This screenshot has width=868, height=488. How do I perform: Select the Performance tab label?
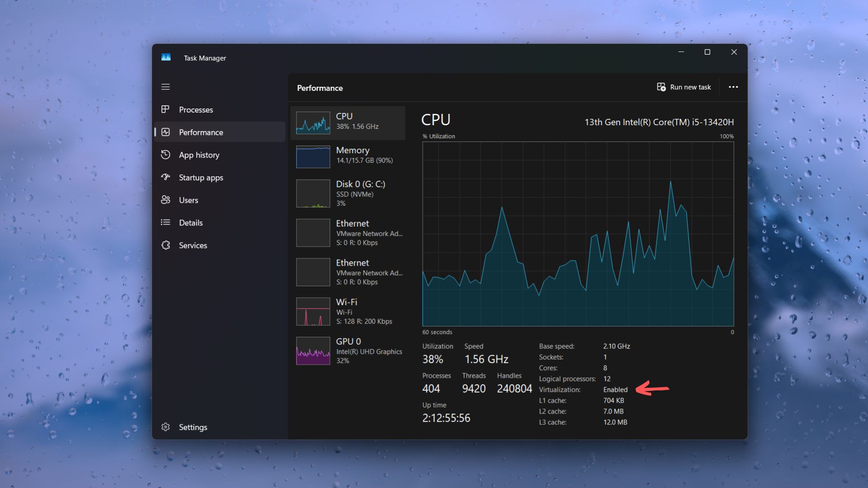(x=201, y=132)
